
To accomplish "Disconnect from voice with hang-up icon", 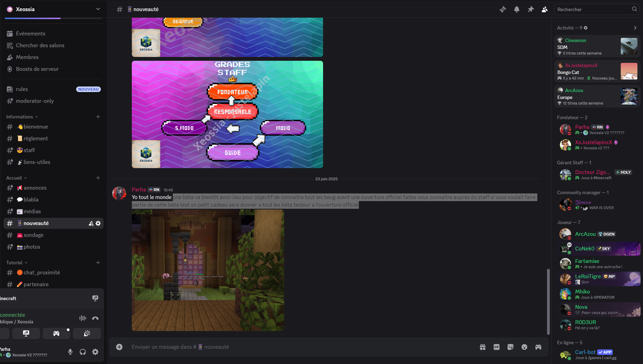I will [95, 318].
